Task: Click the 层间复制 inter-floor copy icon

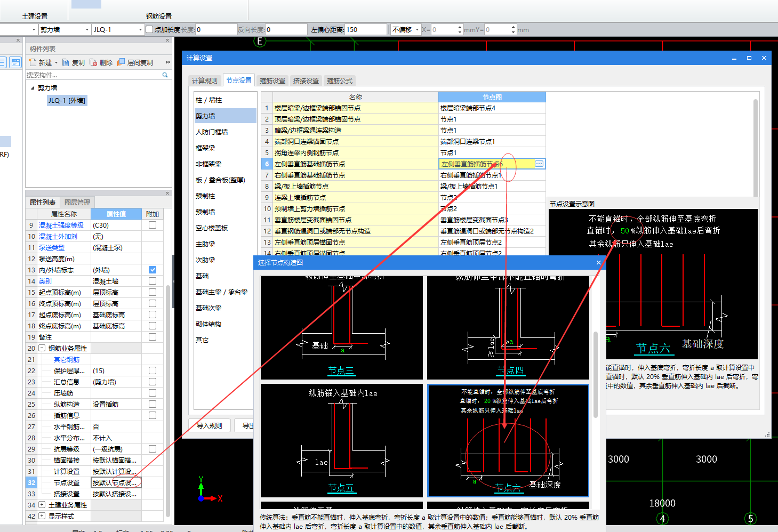Action: [121, 62]
